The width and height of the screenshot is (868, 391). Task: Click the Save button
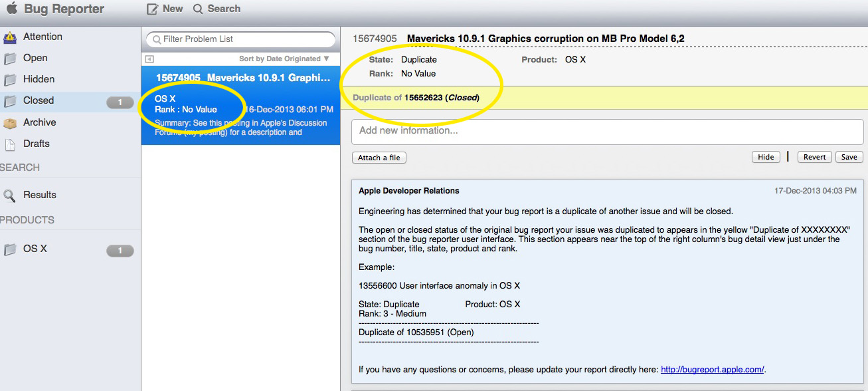tap(849, 157)
